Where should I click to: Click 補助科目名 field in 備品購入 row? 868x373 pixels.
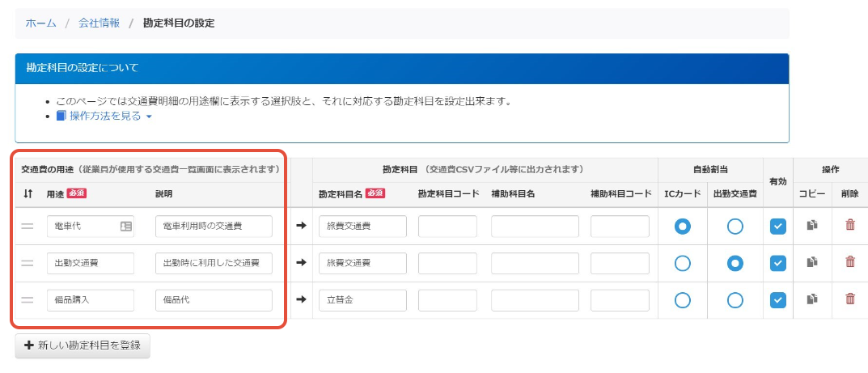click(x=535, y=300)
